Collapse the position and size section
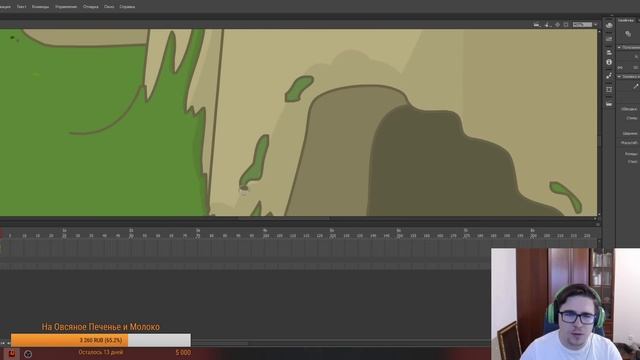The height and width of the screenshot is (360, 640). point(619,47)
